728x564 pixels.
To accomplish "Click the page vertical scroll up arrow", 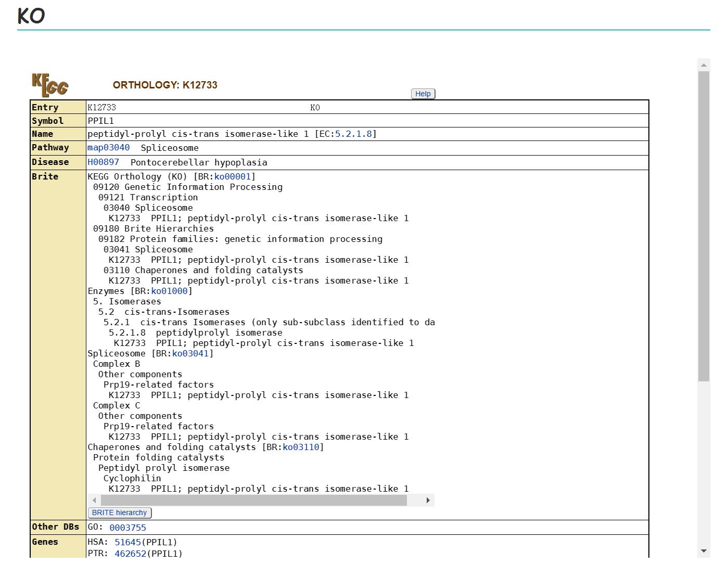I will coord(704,65).
